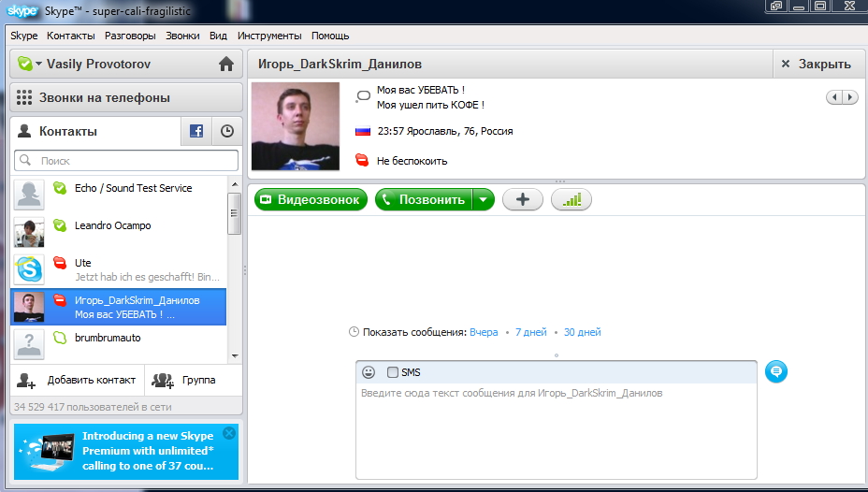Click the Group people icon
The width and height of the screenshot is (868, 492).
(x=163, y=380)
